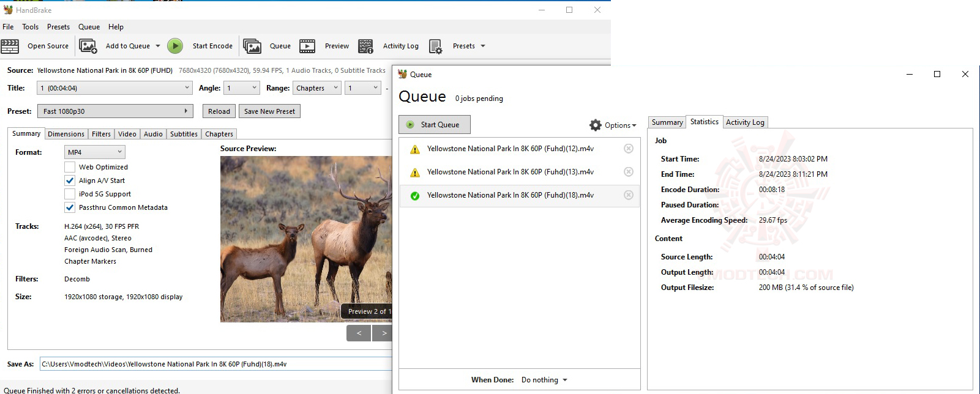The width and height of the screenshot is (980, 394).
Task: Open the File menu
Action: (x=8, y=27)
